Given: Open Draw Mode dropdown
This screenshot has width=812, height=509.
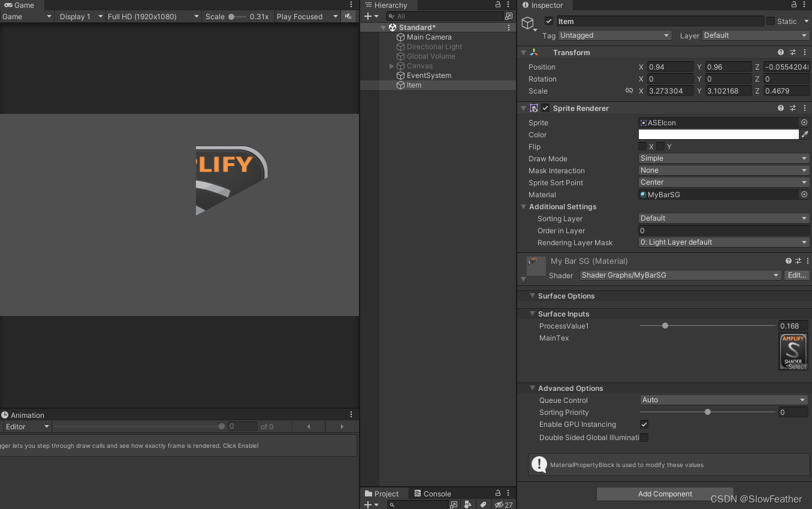Looking at the screenshot, I should click(x=724, y=158).
